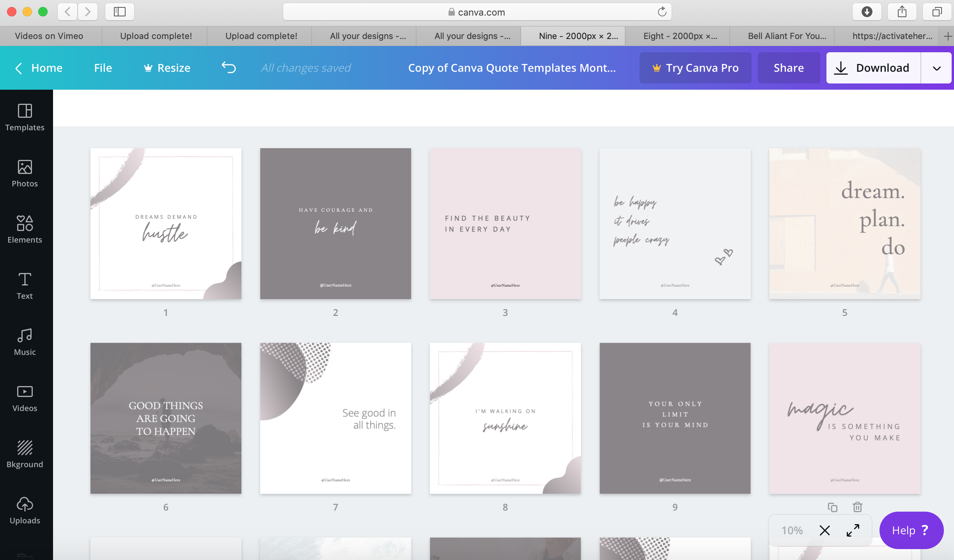The height and width of the screenshot is (560, 954).
Task: Select page 10 magic thumbnail
Action: tap(845, 418)
